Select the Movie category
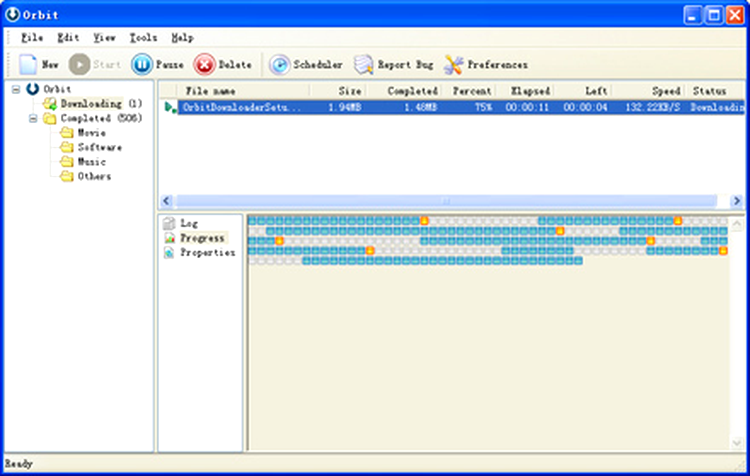This screenshot has height=476, width=750. pyautogui.click(x=92, y=133)
